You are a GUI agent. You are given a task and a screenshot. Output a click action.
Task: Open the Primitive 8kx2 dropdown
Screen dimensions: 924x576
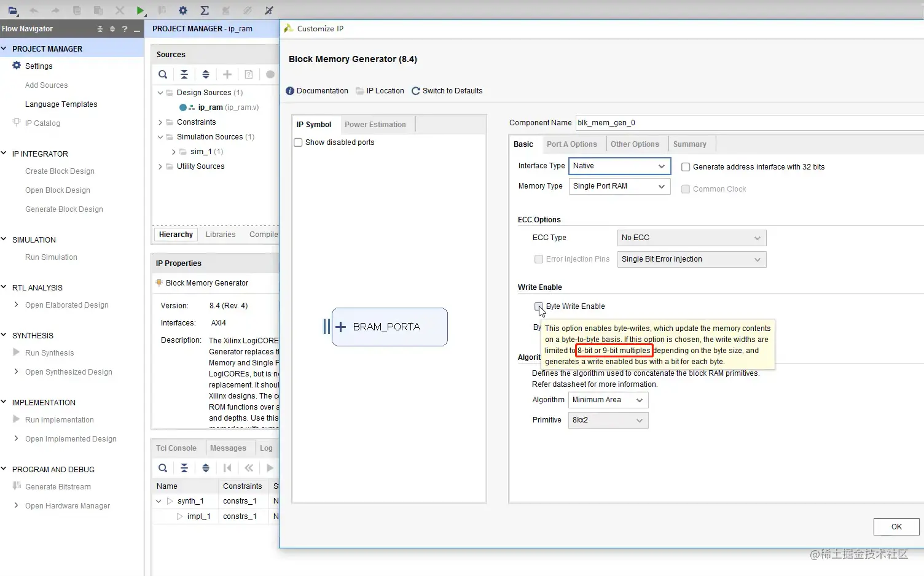pyautogui.click(x=608, y=420)
